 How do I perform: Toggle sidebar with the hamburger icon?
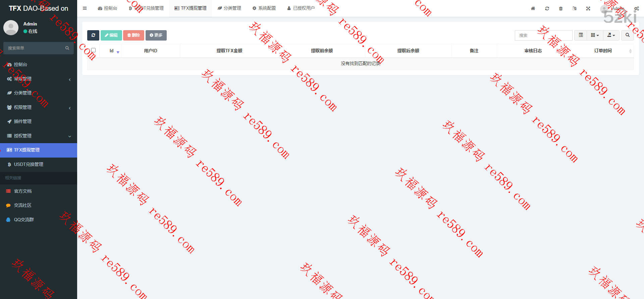pyautogui.click(x=85, y=8)
